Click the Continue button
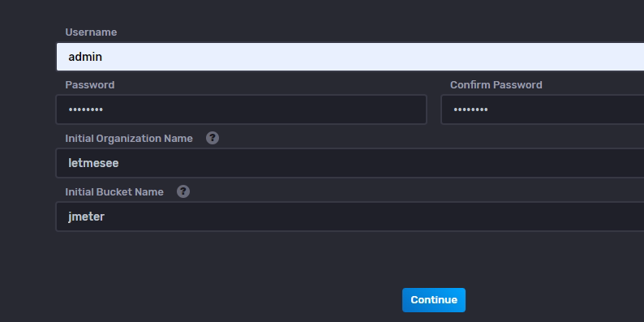 tap(434, 300)
